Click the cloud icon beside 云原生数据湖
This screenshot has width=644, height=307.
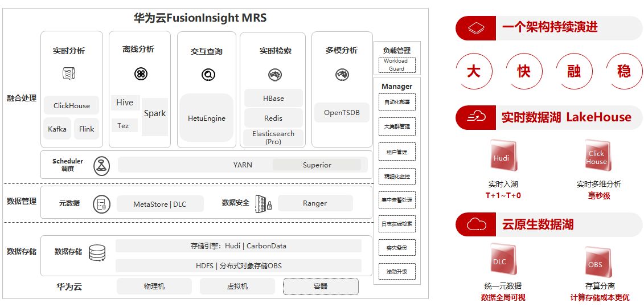(x=477, y=224)
